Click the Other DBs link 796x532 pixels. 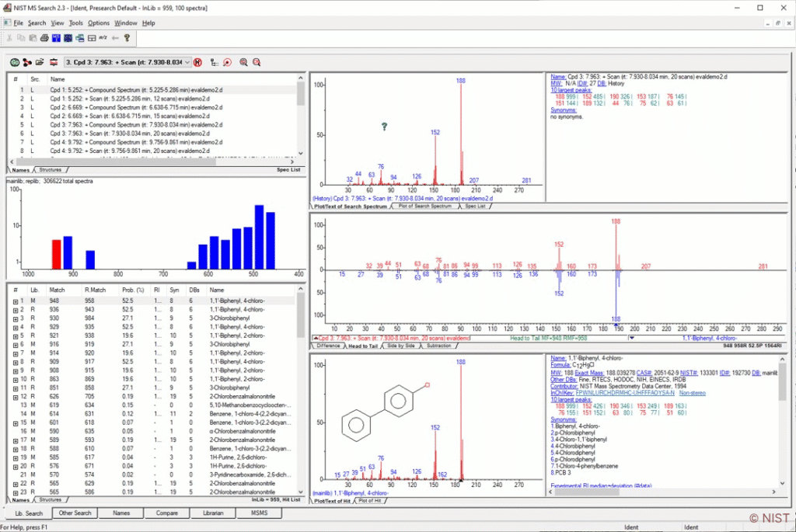pos(564,379)
